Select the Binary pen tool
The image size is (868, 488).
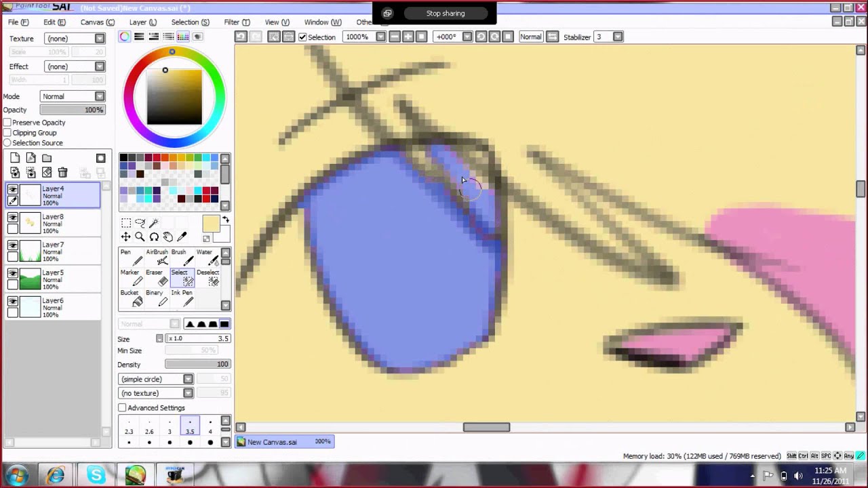pyautogui.click(x=157, y=298)
